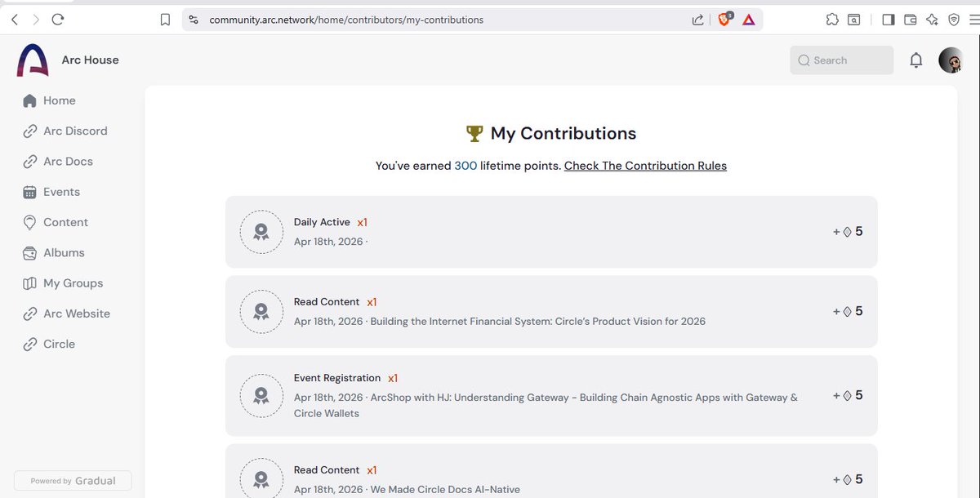980x498 pixels.
Task: Open the browser main menu
Action: tap(973, 20)
